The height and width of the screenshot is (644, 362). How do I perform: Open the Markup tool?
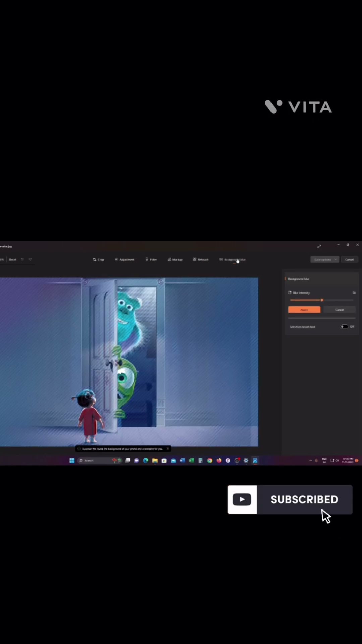coord(175,259)
